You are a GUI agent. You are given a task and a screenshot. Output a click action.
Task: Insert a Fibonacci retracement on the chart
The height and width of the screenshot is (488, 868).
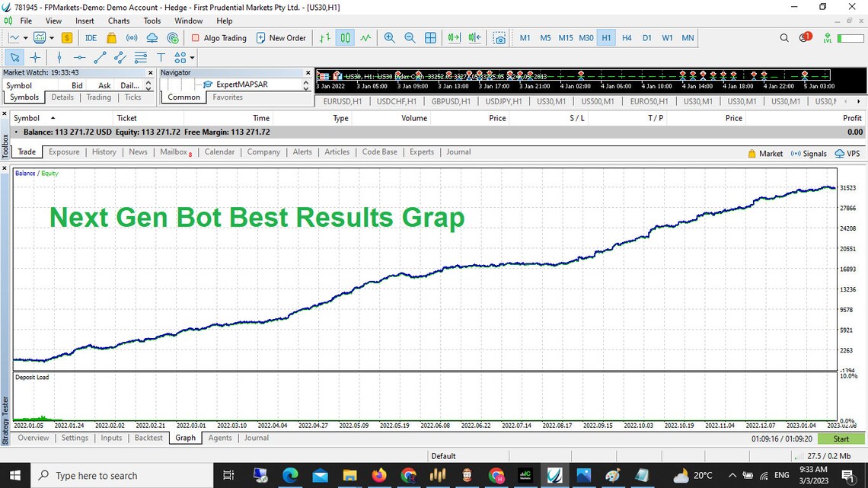pos(140,57)
